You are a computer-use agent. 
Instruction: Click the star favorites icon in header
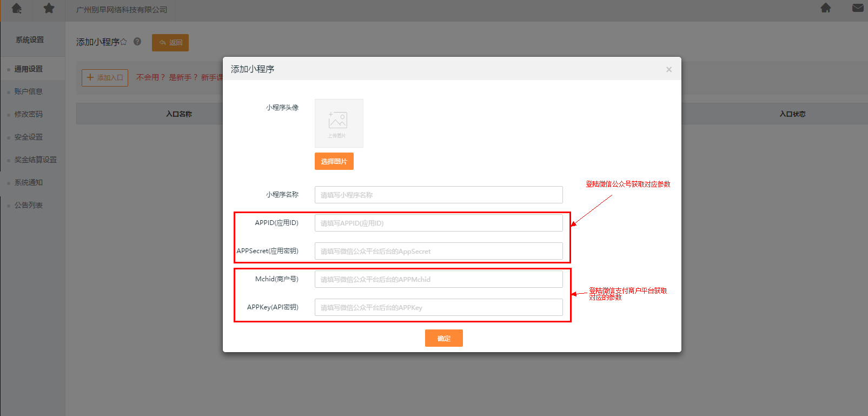pos(49,9)
